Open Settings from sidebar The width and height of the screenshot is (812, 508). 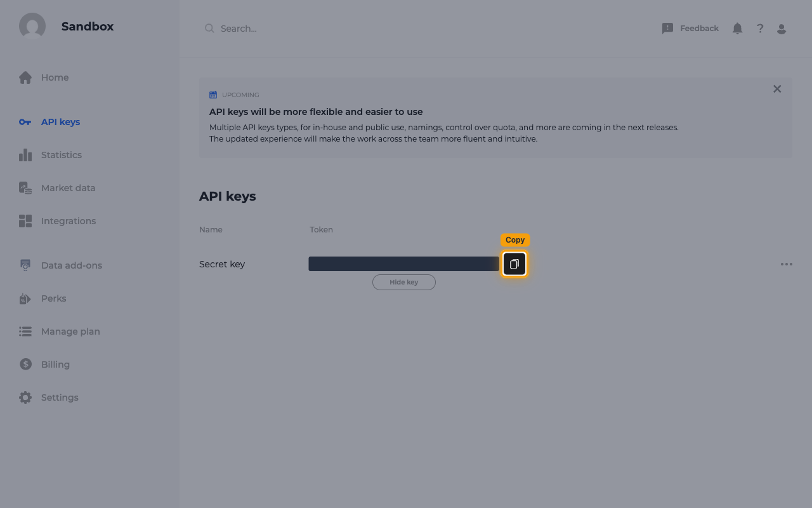60,398
